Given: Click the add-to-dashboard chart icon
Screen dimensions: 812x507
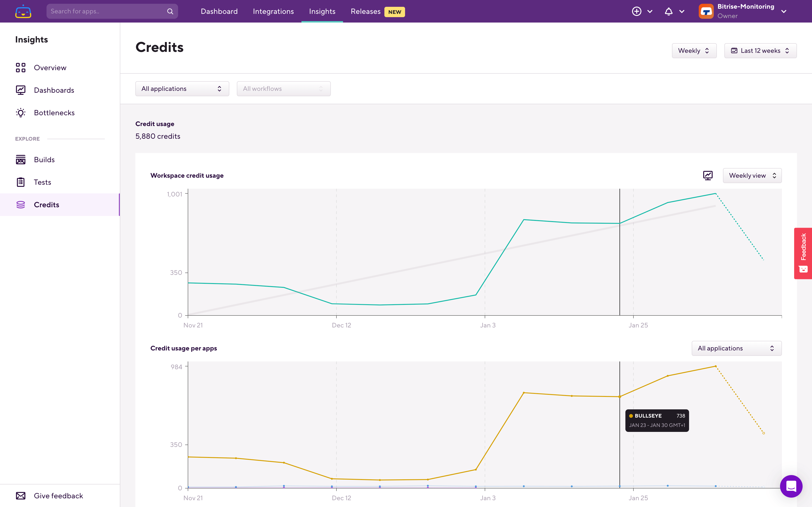Looking at the screenshot, I should [x=708, y=175].
